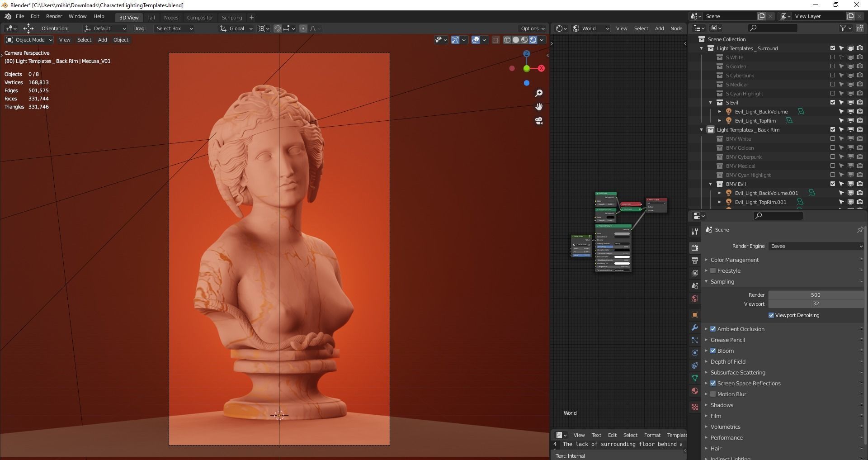This screenshot has height=460, width=868.
Task: Open the Tool properties tab icon
Action: click(695, 232)
